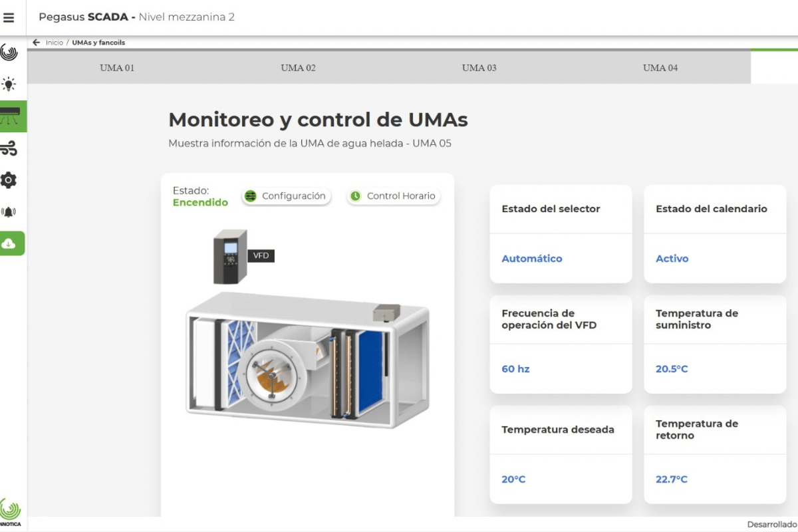Open the lighting bulb section in sidebar
798x532 pixels.
(9, 84)
